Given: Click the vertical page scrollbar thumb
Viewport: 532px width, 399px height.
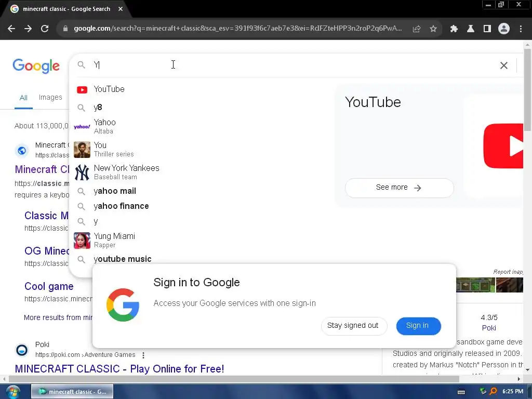Looking at the screenshot, I should click(x=527, y=89).
